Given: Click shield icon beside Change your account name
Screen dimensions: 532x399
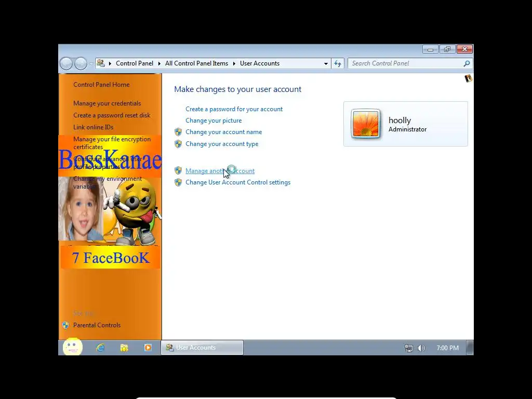Looking at the screenshot, I should point(178,132).
